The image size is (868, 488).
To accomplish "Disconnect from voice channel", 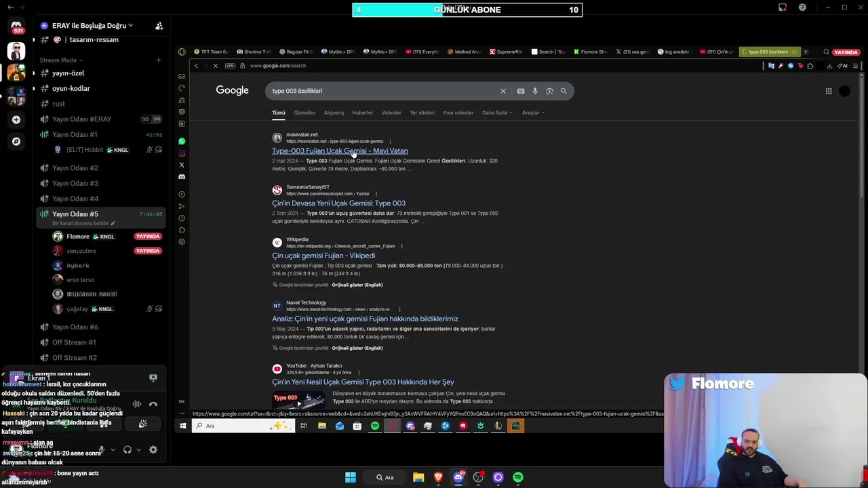I will 153,405.
